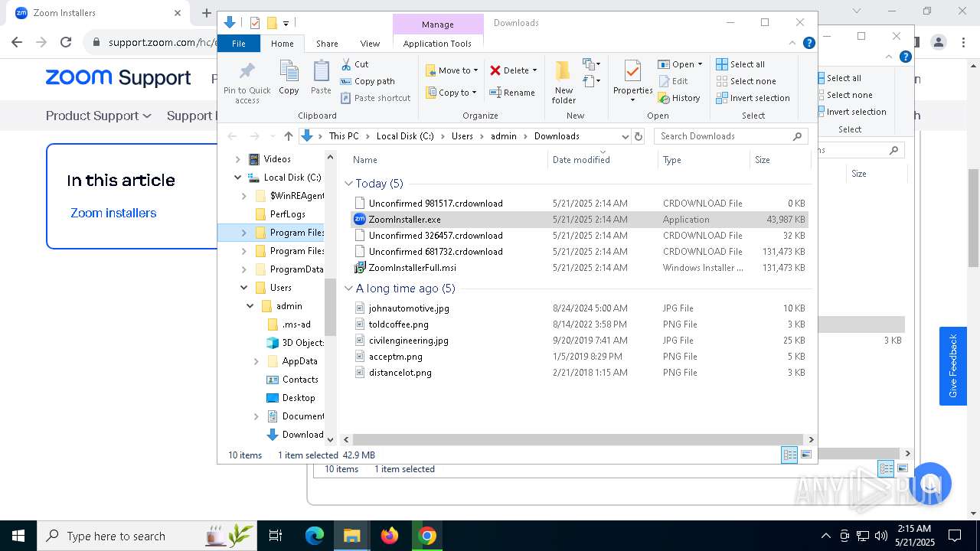
Task: Open Windows Start menu
Action: click(x=18, y=536)
